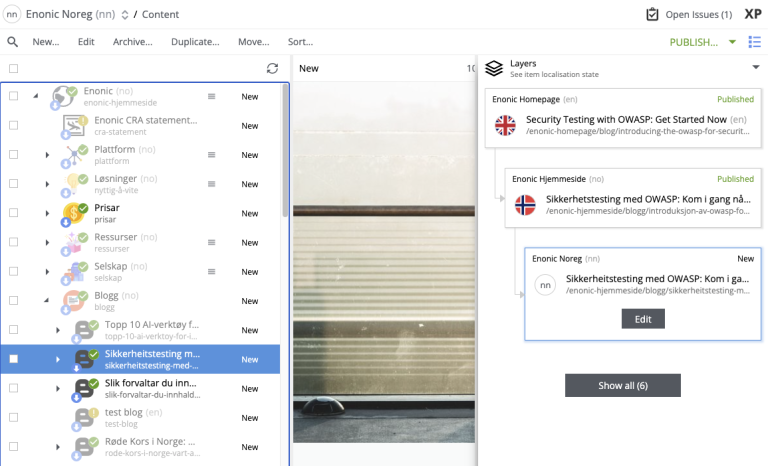Expand the Plattform tree node
768x466 pixels.
coord(47,155)
